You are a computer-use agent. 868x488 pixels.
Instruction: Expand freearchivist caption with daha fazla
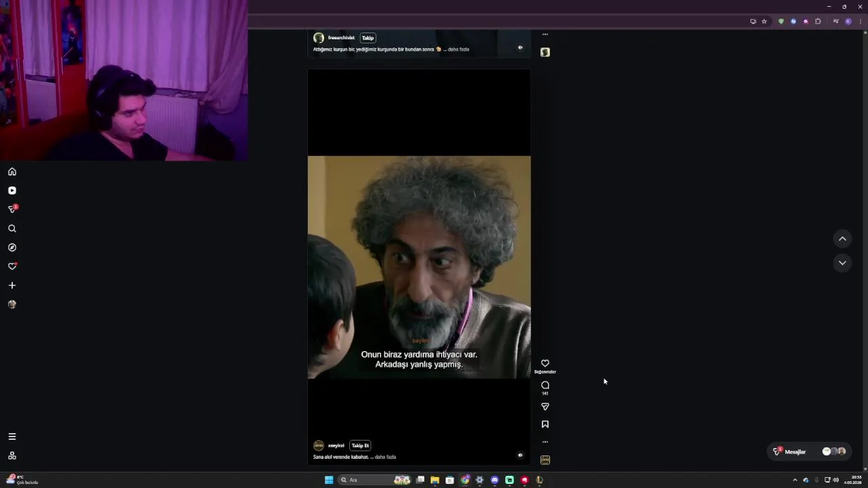pos(458,49)
